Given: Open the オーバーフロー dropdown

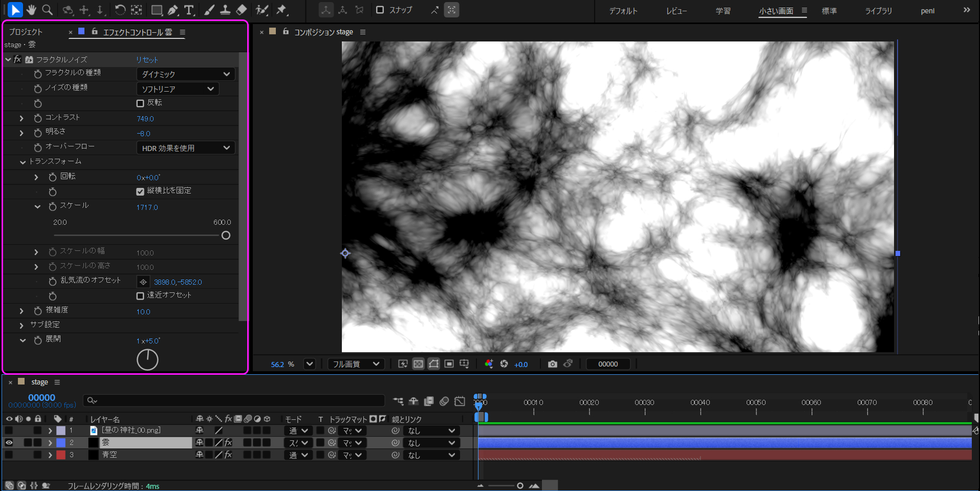Looking at the screenshot, I should (x=185, y=148).
